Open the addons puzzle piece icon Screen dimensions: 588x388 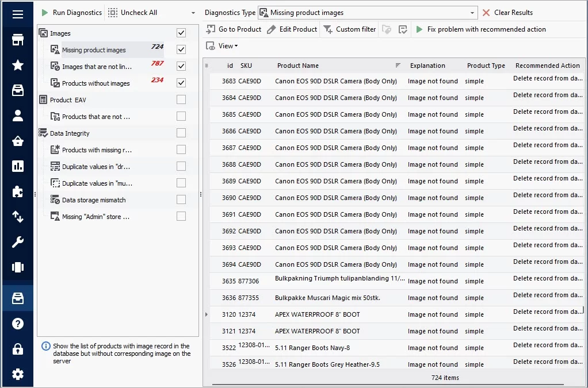(18, 192)
